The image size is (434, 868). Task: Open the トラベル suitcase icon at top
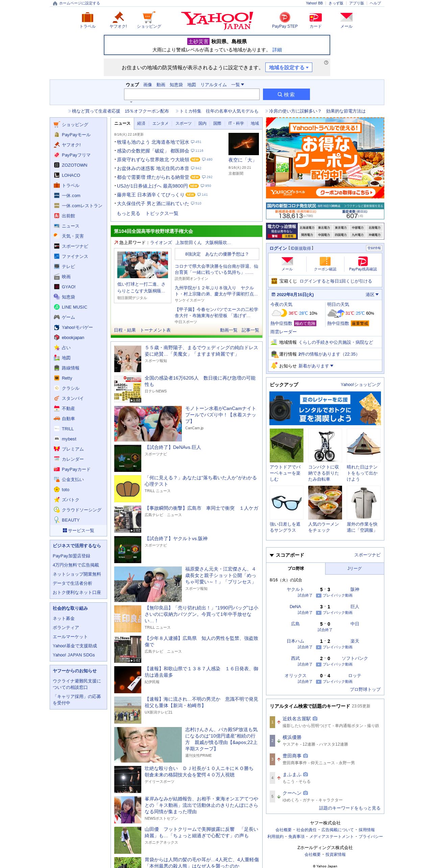88,17
